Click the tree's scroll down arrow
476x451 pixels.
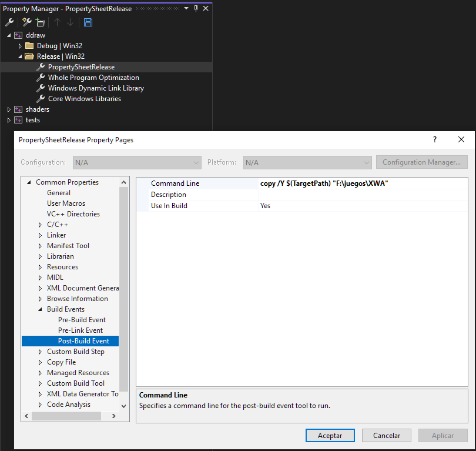[123, 406]
